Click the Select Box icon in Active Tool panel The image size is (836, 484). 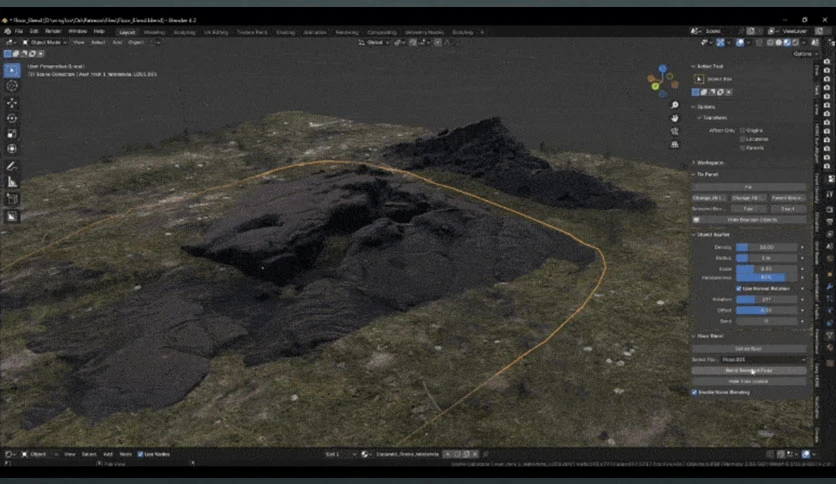pyautogui.click(x=699, y=79)
